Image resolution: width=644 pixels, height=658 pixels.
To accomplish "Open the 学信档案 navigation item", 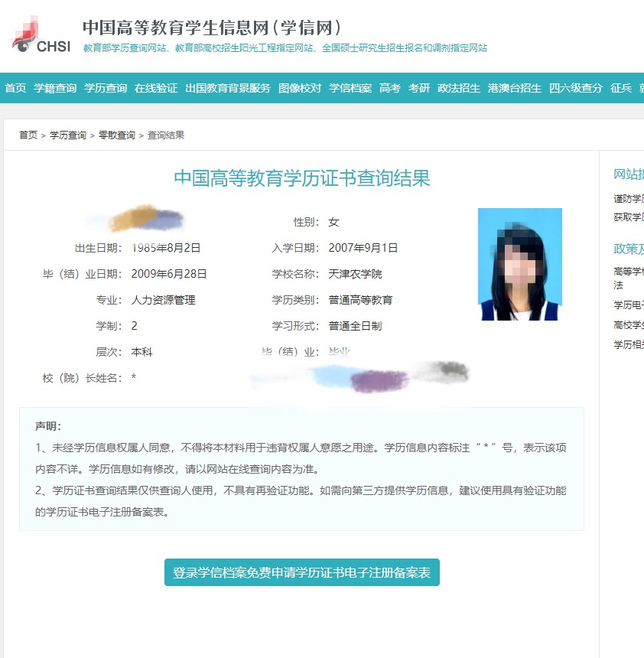I will point(350,88).
